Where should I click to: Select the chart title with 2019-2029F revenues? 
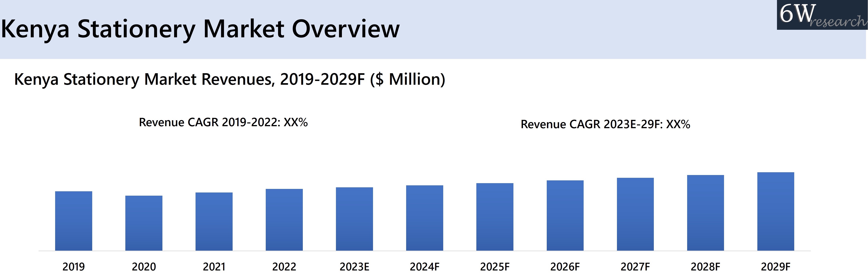point(229,80)
